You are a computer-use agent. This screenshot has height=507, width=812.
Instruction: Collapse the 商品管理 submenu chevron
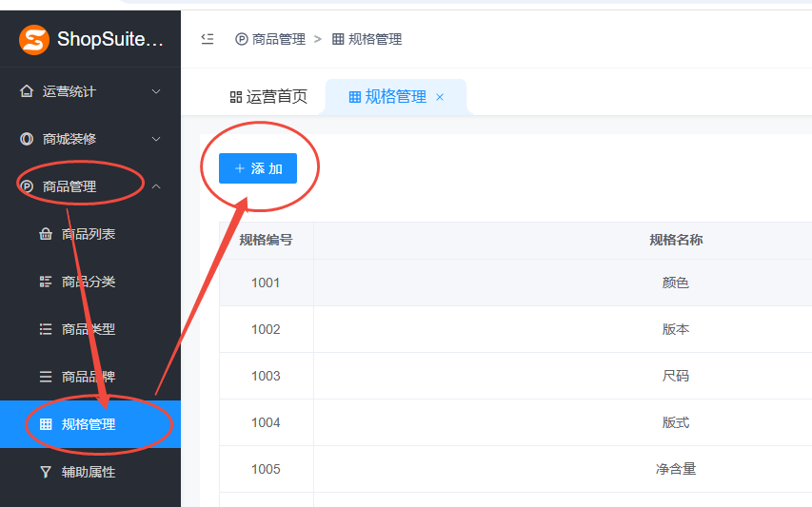pos(157,186)
